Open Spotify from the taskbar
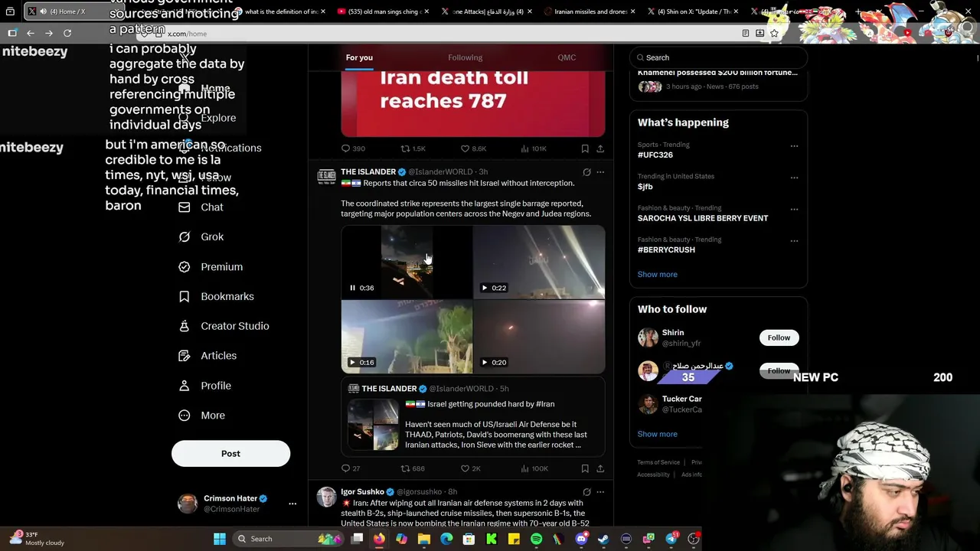 coord(536,539)
